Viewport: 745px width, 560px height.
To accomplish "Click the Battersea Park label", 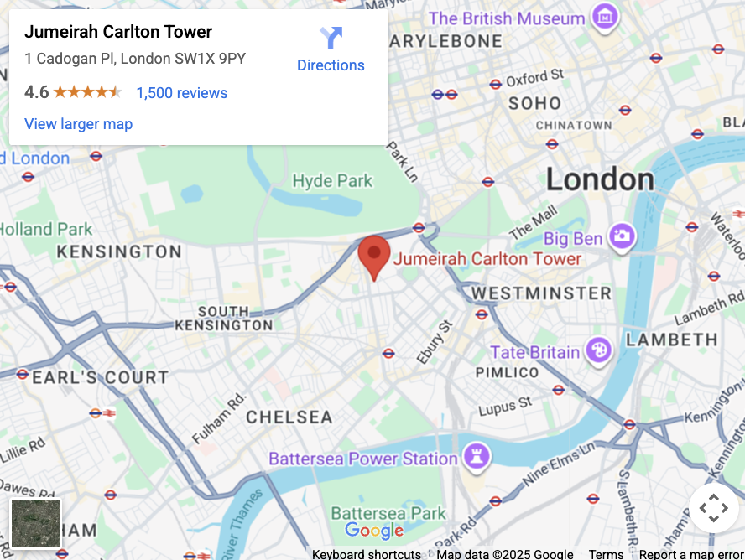I will point(388,513).
